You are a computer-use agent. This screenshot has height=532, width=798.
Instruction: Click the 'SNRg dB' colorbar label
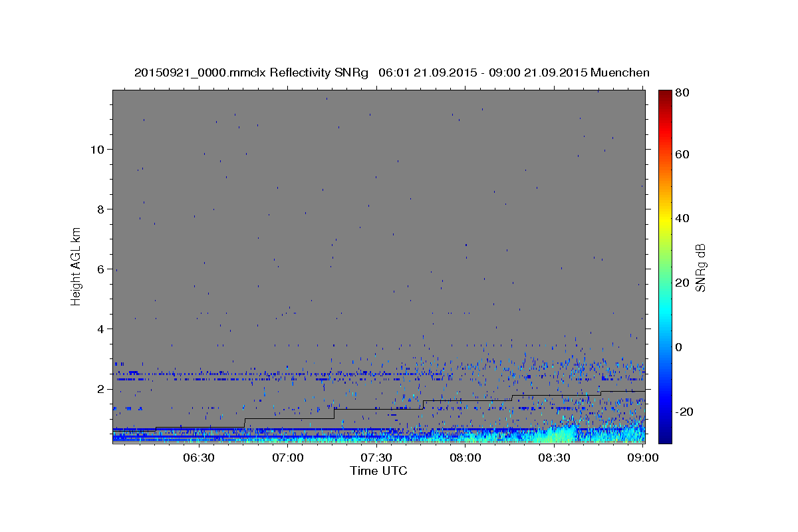700,268
